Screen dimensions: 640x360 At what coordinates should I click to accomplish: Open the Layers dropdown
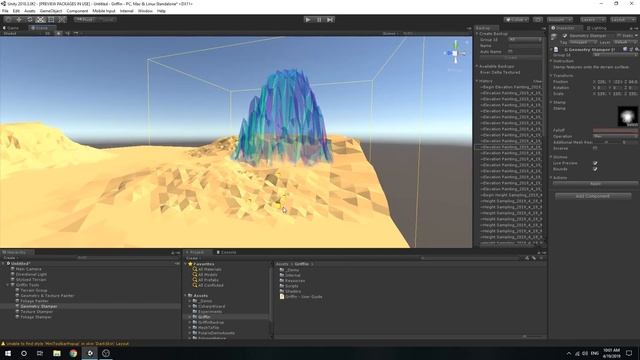pos(593,19)
